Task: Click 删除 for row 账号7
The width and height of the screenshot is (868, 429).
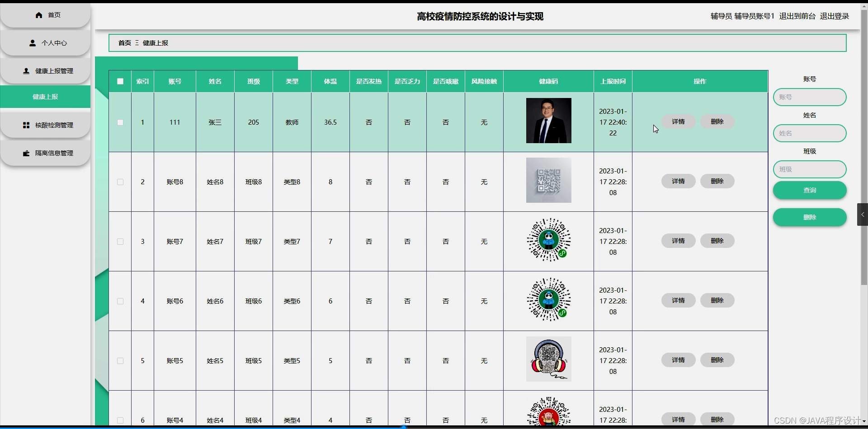Action: [x=717, y=241]
